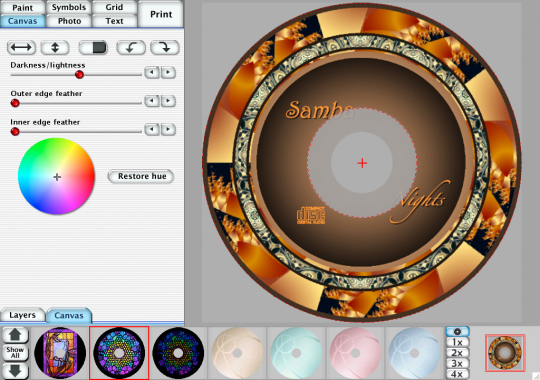Viewport: 540px width, 380px height.
Task: Select the stained glass window canvas thumbnail
Action: coord(60,353)
